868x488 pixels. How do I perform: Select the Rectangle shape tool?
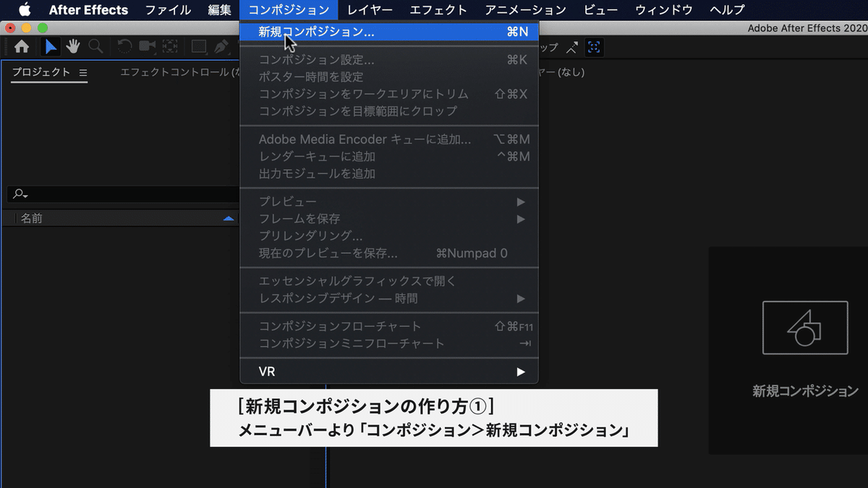(x=198, y=47)
